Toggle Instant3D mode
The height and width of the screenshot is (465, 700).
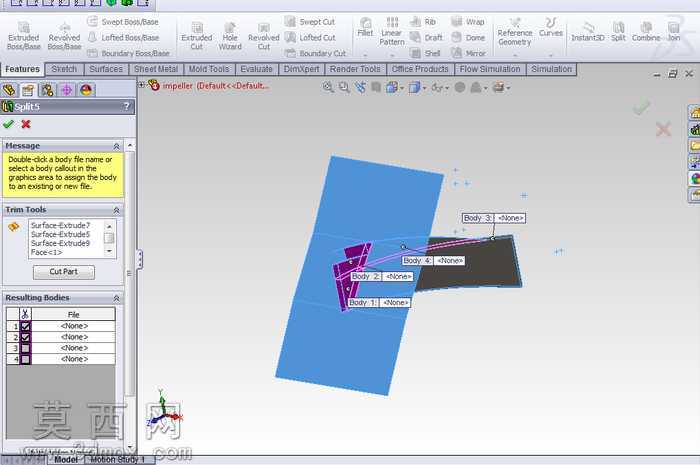point(588,31)
